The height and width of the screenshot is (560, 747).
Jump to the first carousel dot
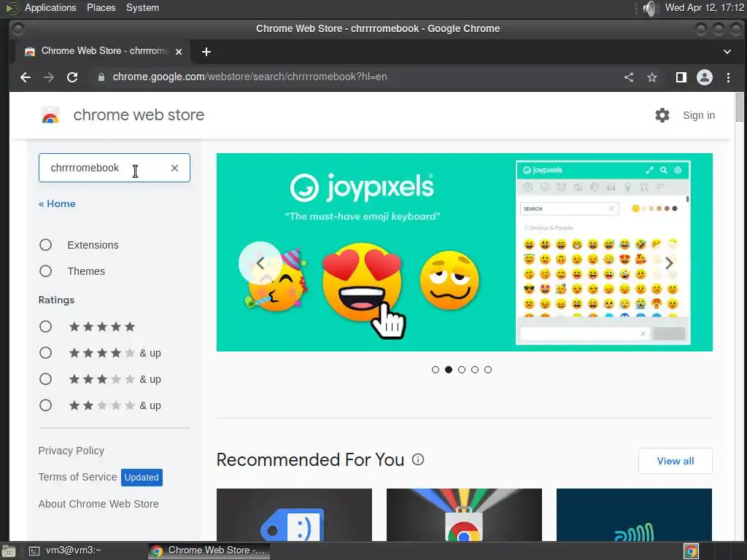coord(436,370)
